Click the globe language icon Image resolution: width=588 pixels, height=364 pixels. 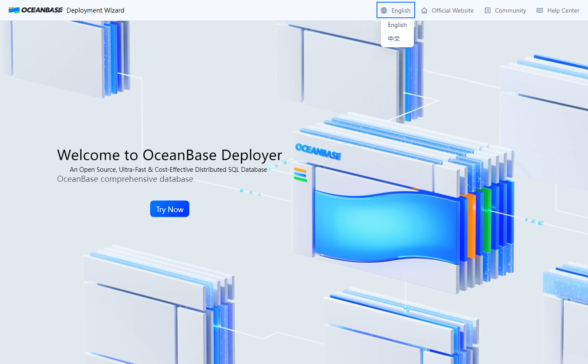pos(384,10)
